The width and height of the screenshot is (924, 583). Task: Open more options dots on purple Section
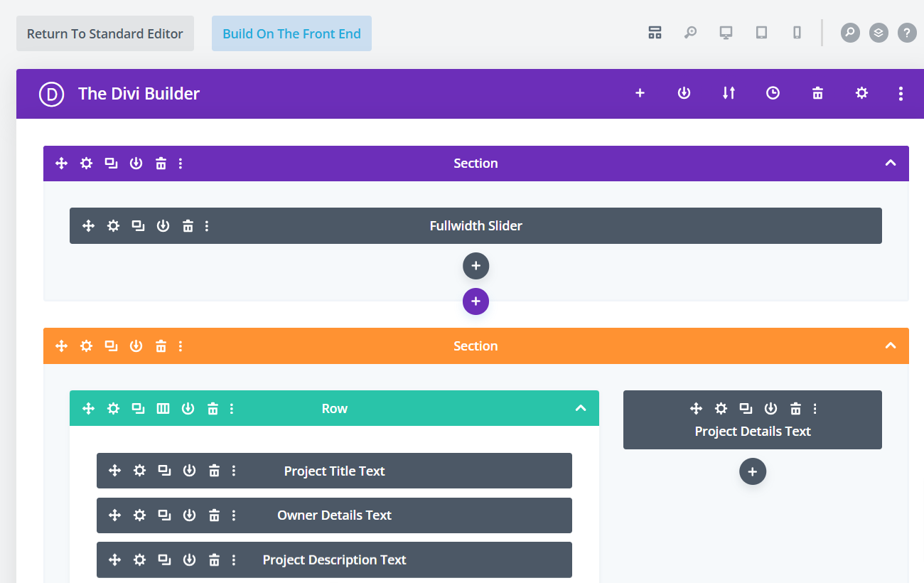click(x=181, y=164)
